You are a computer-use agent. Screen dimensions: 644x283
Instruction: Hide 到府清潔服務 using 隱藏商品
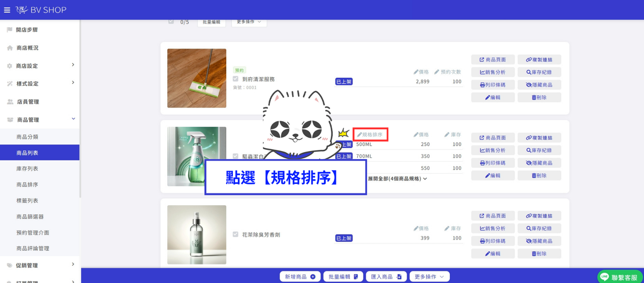pyautogui.click(x=539, y=85)
